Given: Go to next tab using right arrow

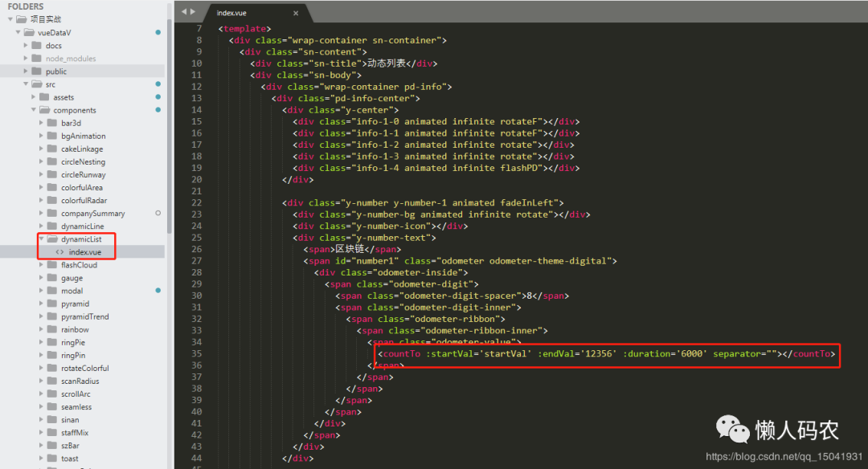Looking at the screenshot, I should coord(193,11).
